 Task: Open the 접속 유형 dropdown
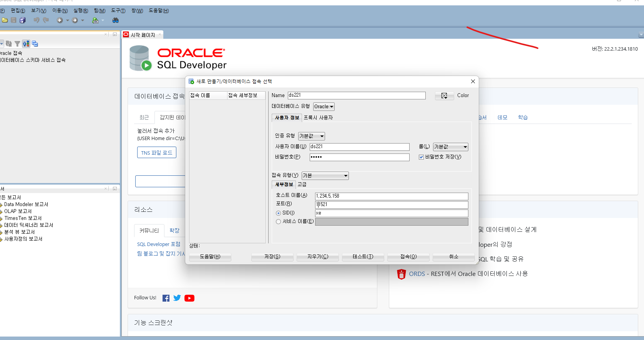pos(325,176)
